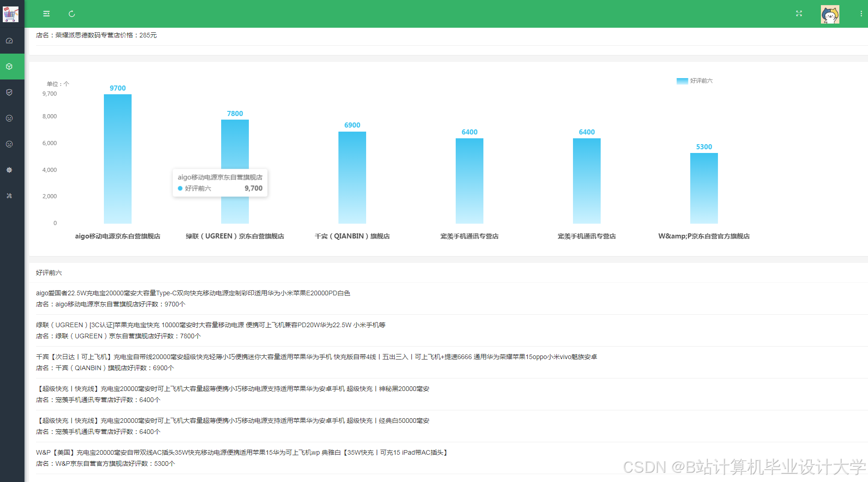Viewport: 868px width, 482px height.
Task: Click the row with 好评数：5300个
Action: pos(106,464)
